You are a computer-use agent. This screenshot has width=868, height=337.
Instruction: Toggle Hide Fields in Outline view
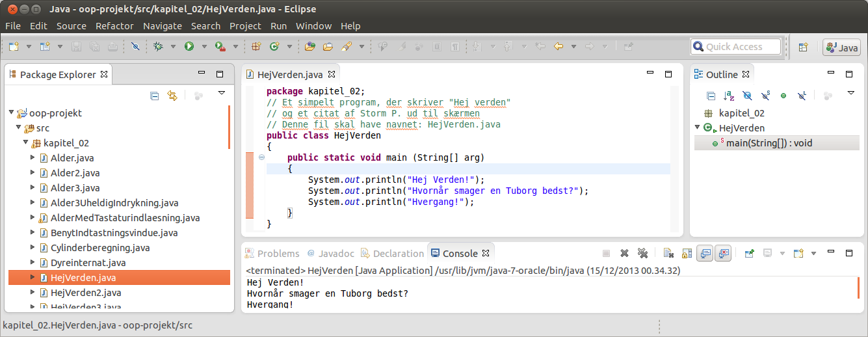(x=747, y=96)
